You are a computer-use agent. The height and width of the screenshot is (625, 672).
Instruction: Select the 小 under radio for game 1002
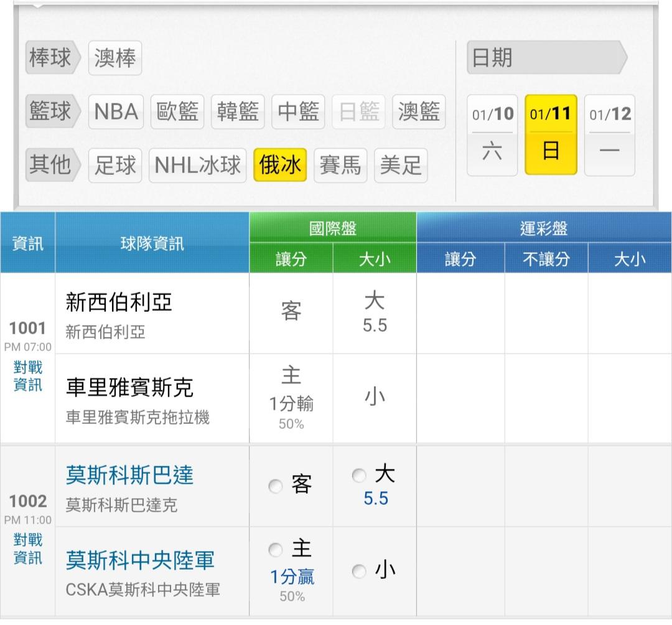[359, 571]
